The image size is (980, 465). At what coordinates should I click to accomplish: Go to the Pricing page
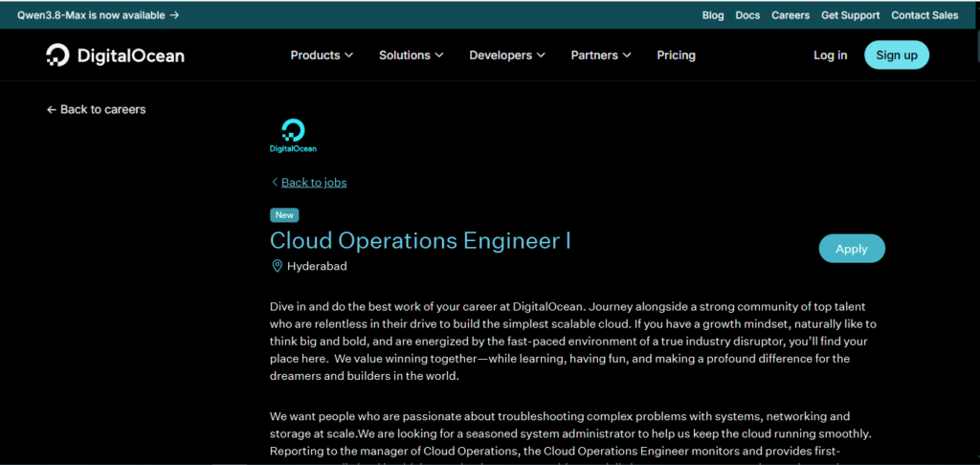point(677,55)
